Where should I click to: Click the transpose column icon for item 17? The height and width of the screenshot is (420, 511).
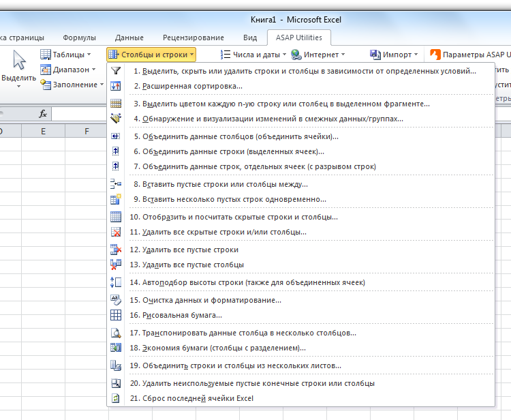116,333
